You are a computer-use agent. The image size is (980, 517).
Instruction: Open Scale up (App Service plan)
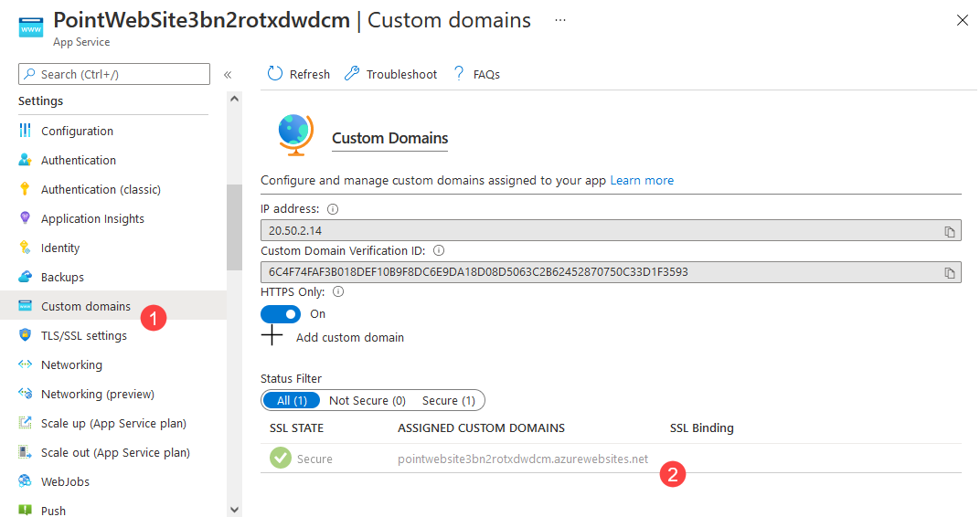click(x=113, y=423)
